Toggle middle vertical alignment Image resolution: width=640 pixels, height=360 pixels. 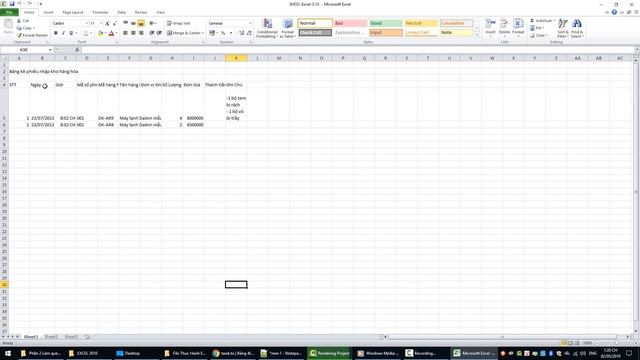coord(133,23)
